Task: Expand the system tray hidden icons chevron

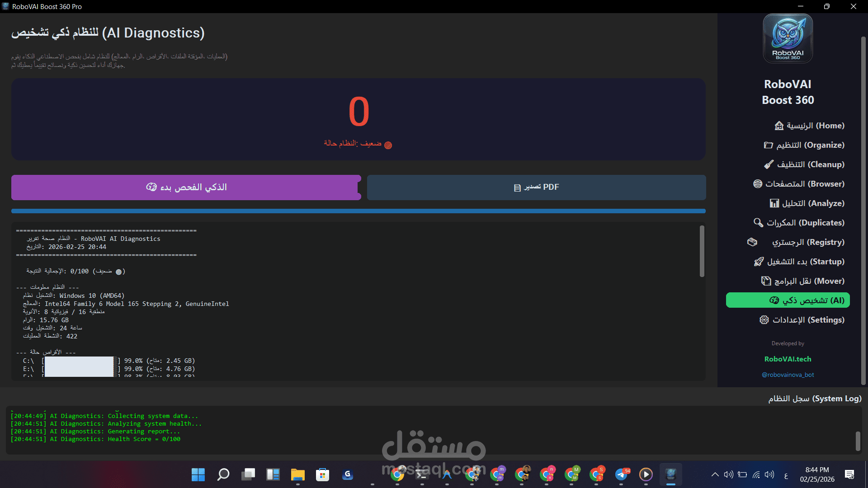Action: click(x=715, y=474)
